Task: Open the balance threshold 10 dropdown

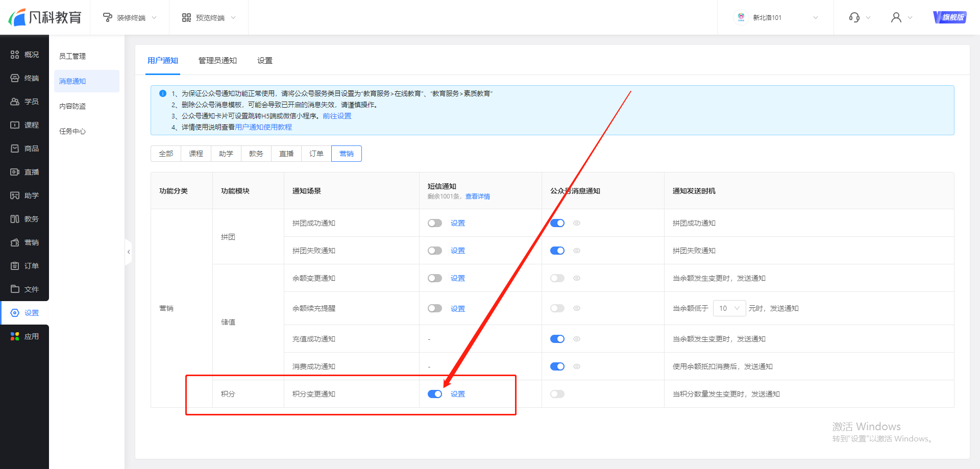Action: (729, 308)
